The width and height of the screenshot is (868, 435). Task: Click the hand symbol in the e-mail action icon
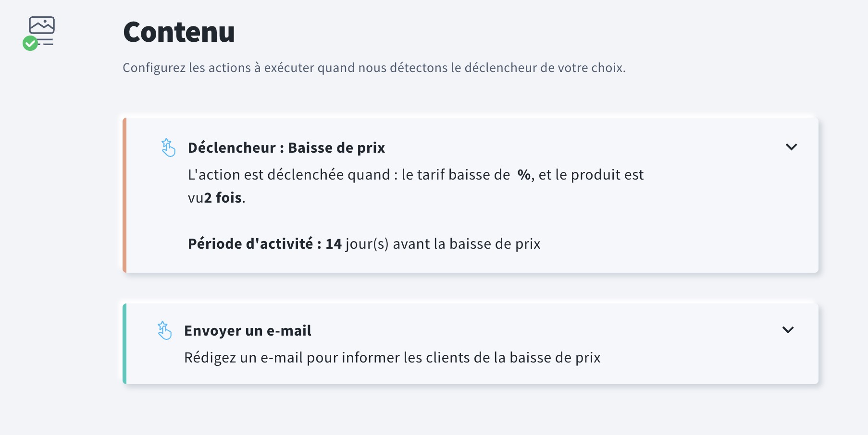click(x=166, y=334)
